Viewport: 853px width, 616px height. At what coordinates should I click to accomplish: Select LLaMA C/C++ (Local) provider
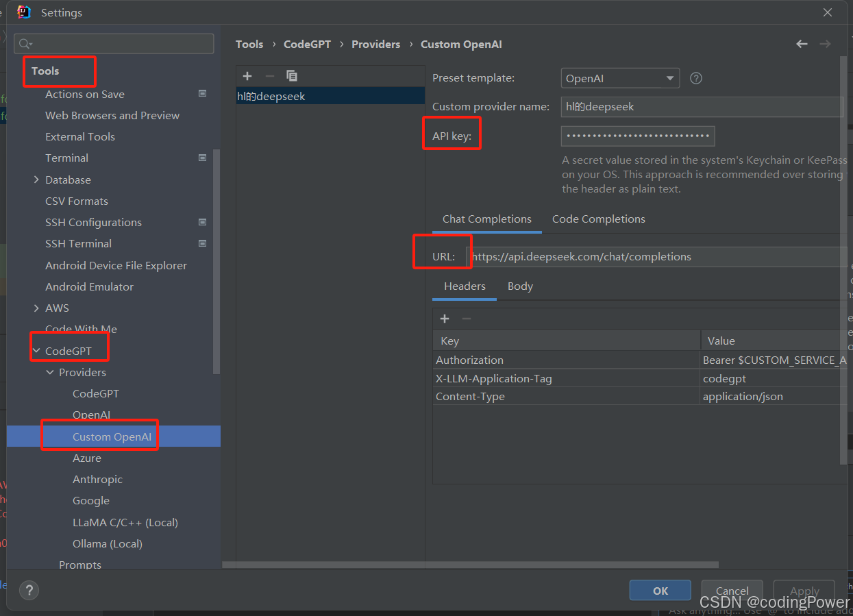pos(125,522)
